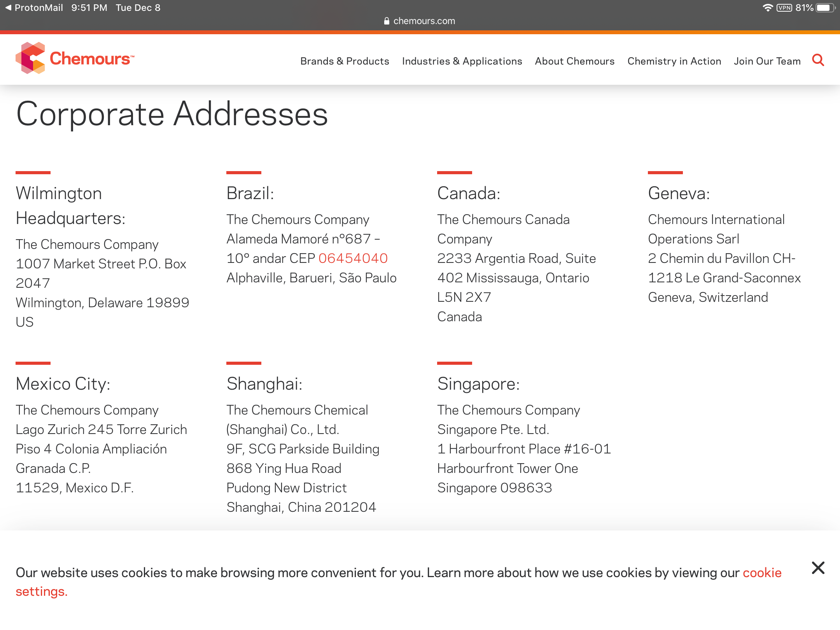
Task: Click 'Alphaville, Barueri, São Paulo' line
Action: pos(311,278)
